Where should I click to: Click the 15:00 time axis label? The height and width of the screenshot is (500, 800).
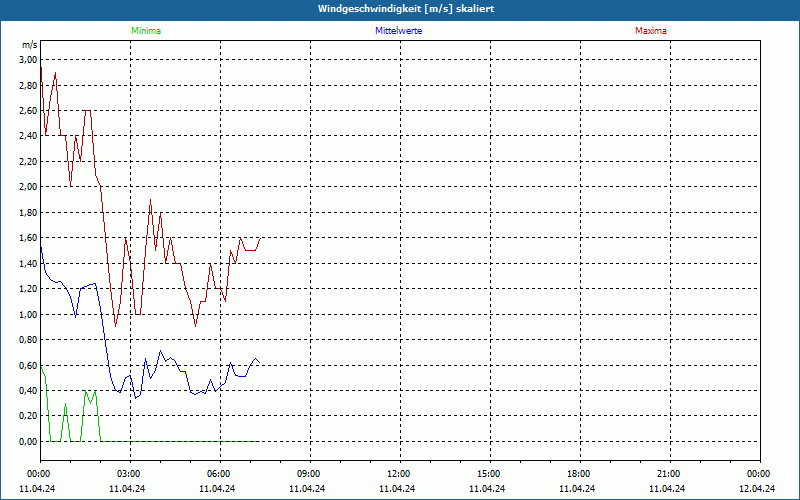tap(489, 474)
